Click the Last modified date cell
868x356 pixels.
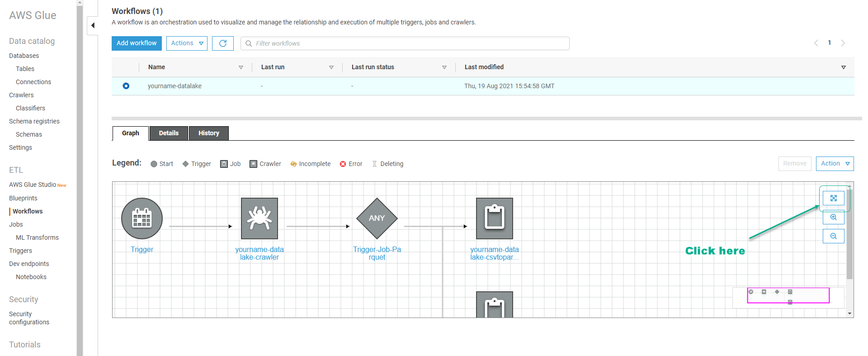tap(509, 86)
